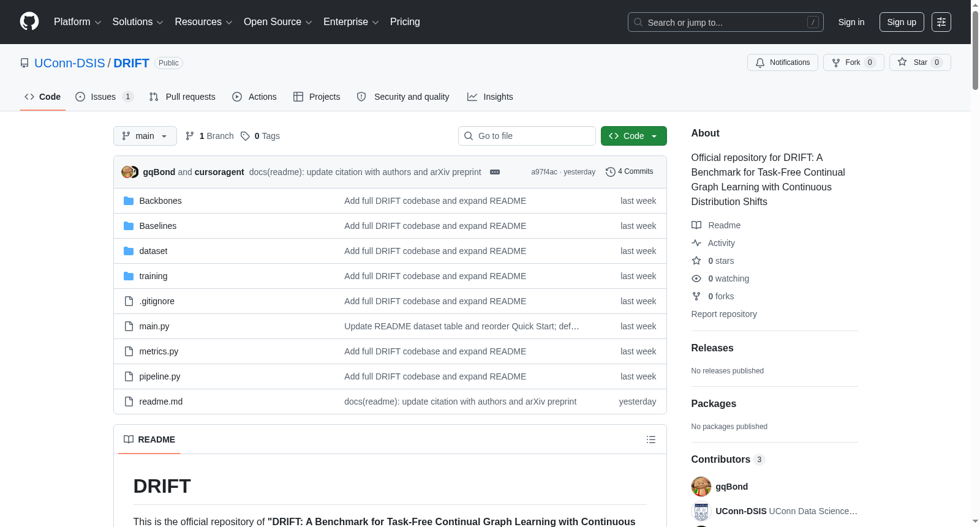The width and height of the screenshot is (980, 527).
Task: Open the gqBond contributor avatar
Action: [x=701, y=487]
